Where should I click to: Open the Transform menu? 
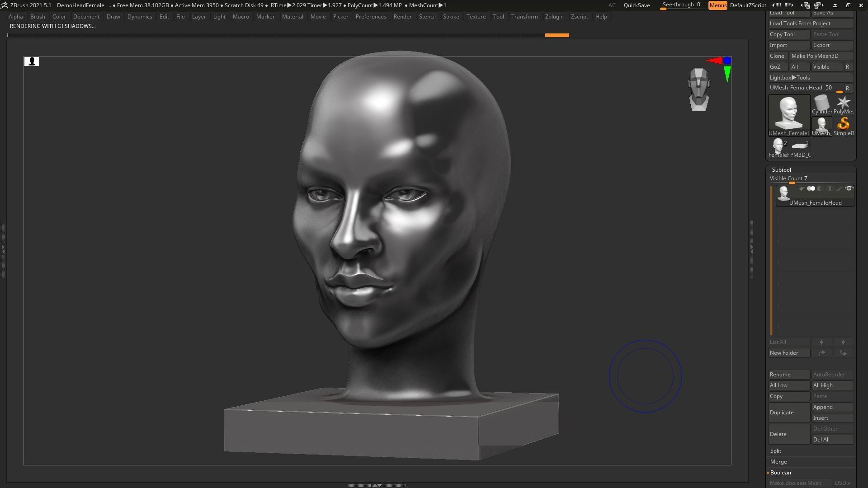pyautogui.click(x=524, y=17)
